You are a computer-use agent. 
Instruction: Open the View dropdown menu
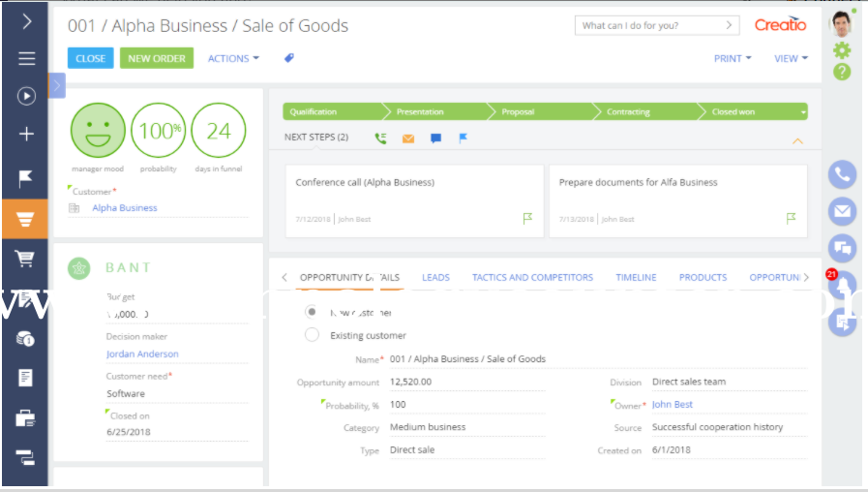click(x=791, y=58)
